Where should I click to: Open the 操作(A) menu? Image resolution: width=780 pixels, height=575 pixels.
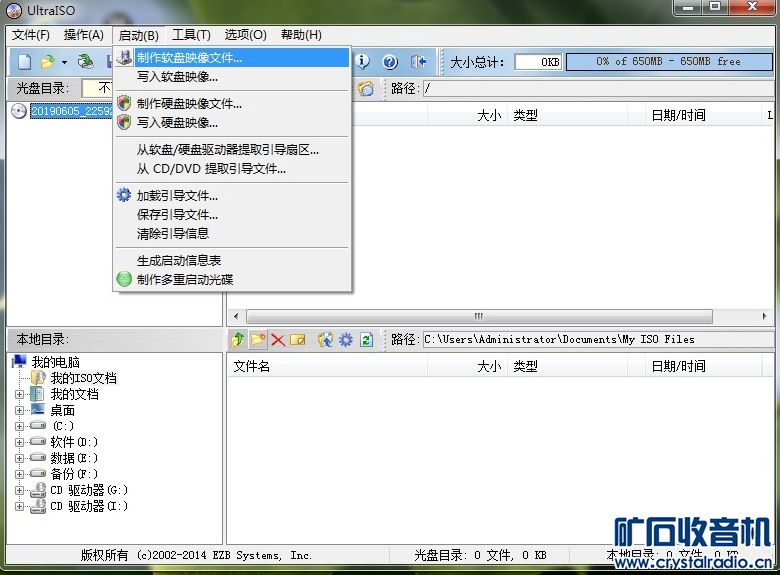click(x=84, y=35)
